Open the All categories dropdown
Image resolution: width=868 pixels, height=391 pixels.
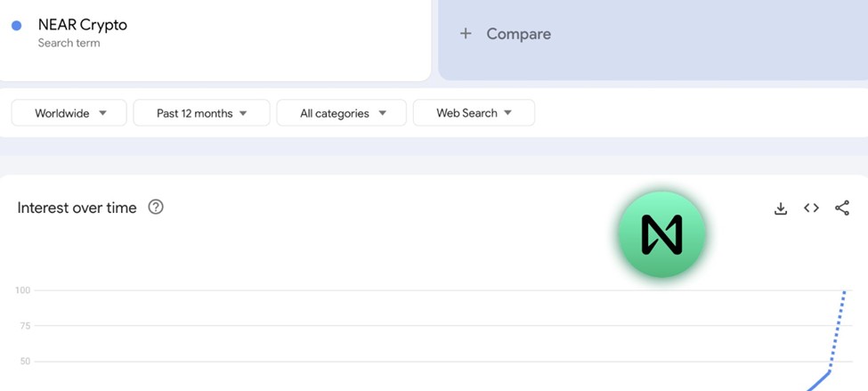coord(342,113)
